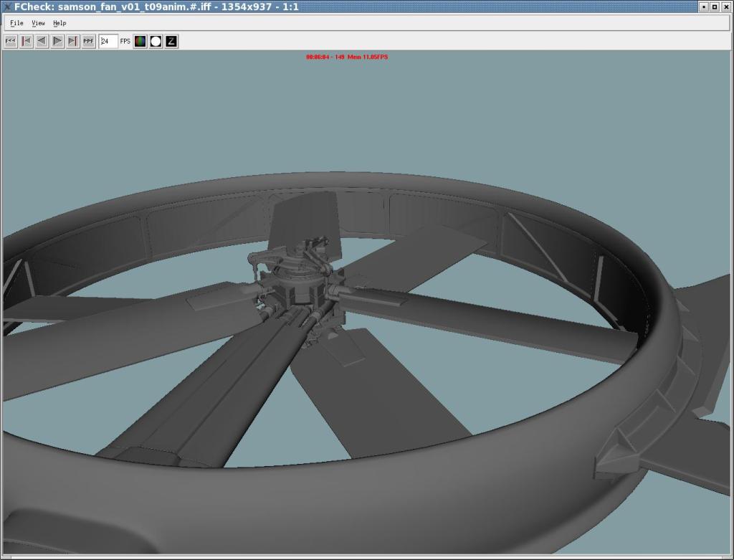Viewport: 734px width, 560px height.
Task: Open the File menu
Action: click(16, 23)
